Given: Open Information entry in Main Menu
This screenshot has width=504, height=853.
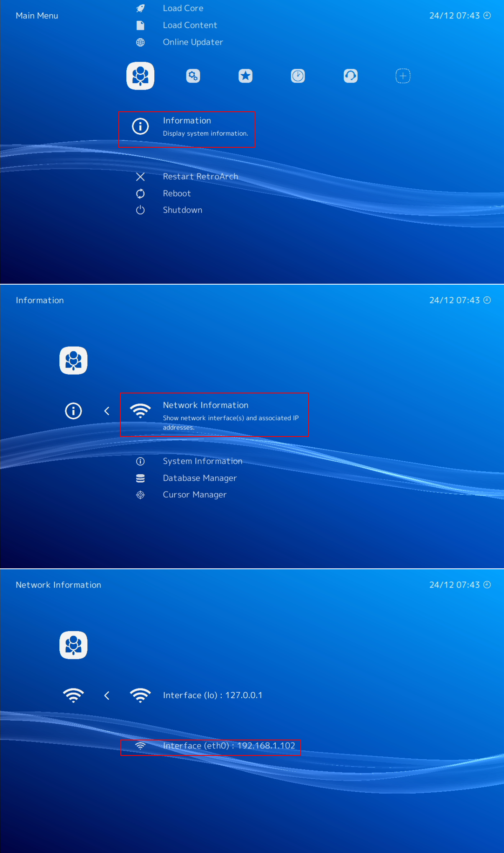Looking at the screenshot, I should 187,129.
